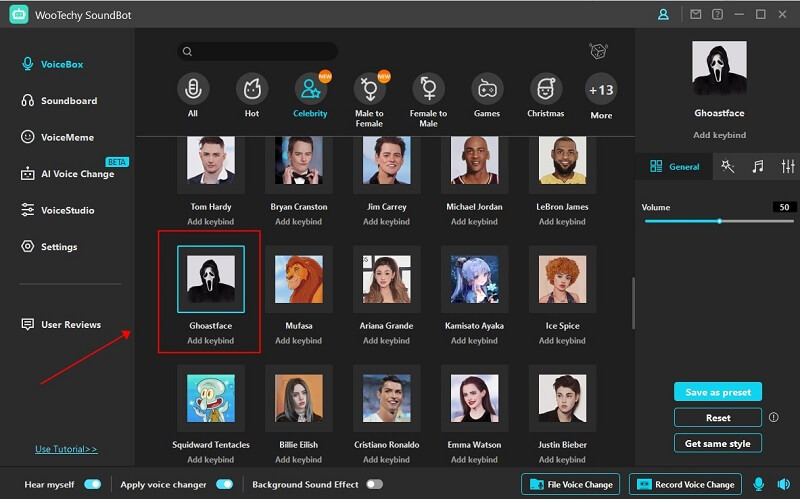The image size is (800, 499).
Task: Adjust the Volume slider handle
Action: 719,221
